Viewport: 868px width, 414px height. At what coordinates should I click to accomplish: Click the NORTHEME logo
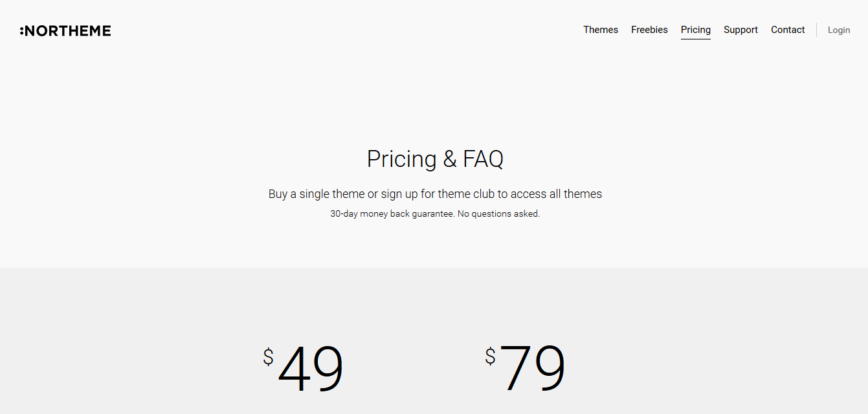coord(65,30)
